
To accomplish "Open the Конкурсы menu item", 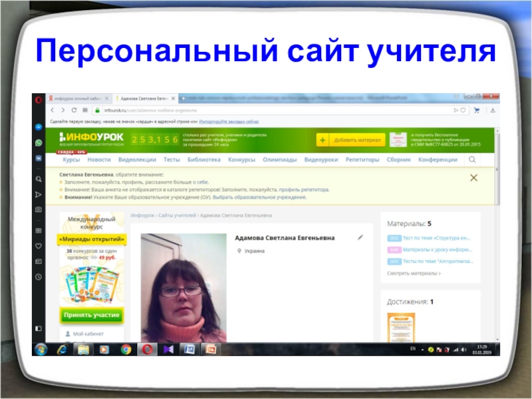I will 241,160.
